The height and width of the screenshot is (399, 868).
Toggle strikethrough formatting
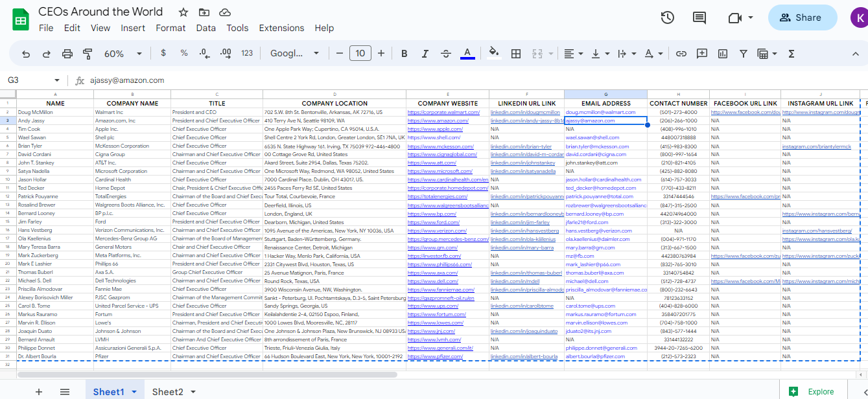coord(446,54)
